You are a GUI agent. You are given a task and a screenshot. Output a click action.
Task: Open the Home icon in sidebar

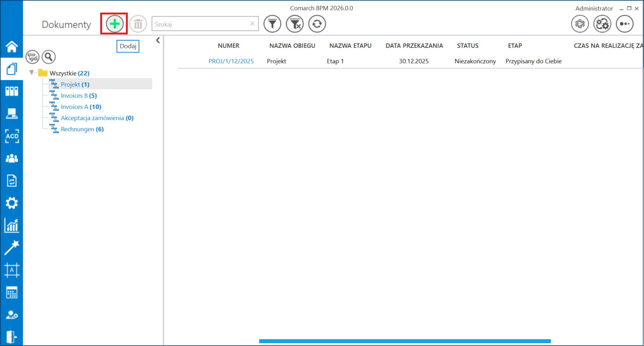click(x=11, y=47)
